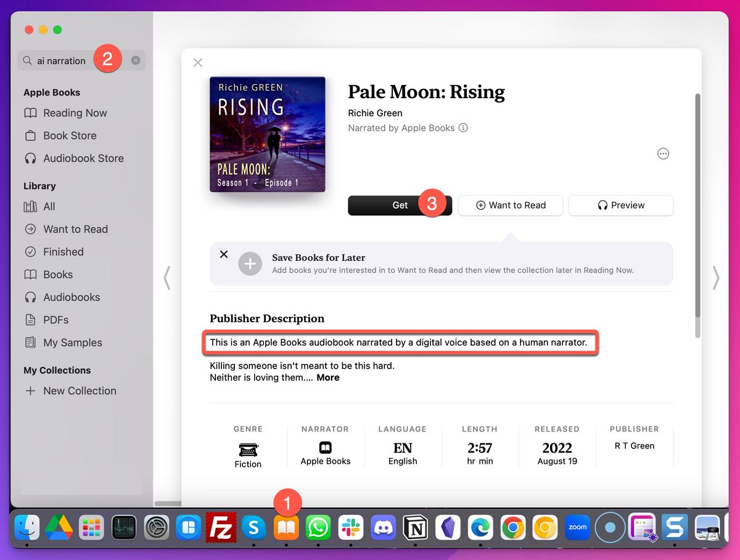This screenshot has width=740, height=560.
Task: Launch FileZilla from the dock
Action: point(221,527)
